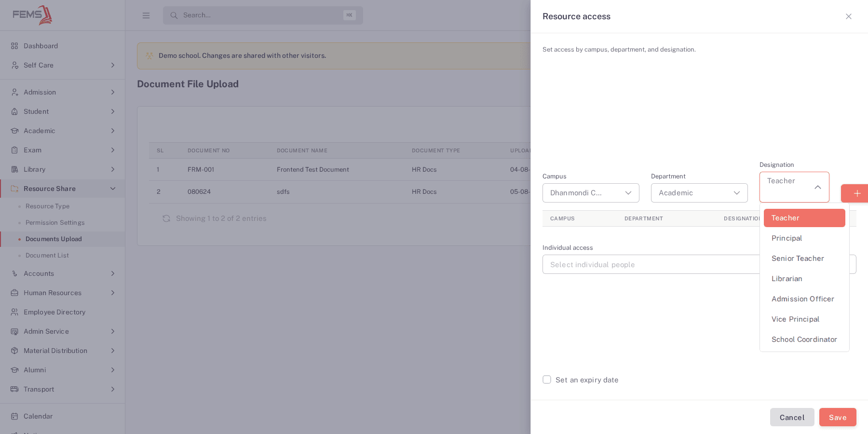Click the Student backpack icon

point(14,111)
